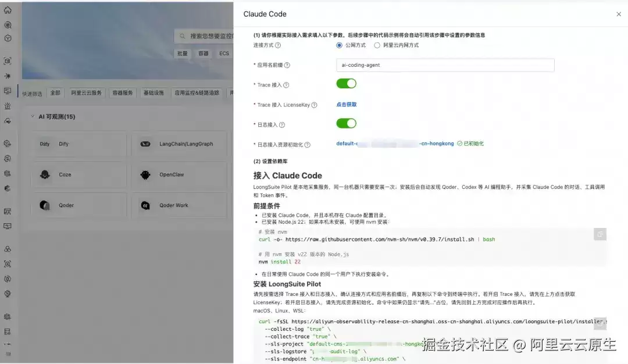This screenshot has height=364, width=628.
Task: Select the 全部 quick filter tab
Action: coord(55,93)
